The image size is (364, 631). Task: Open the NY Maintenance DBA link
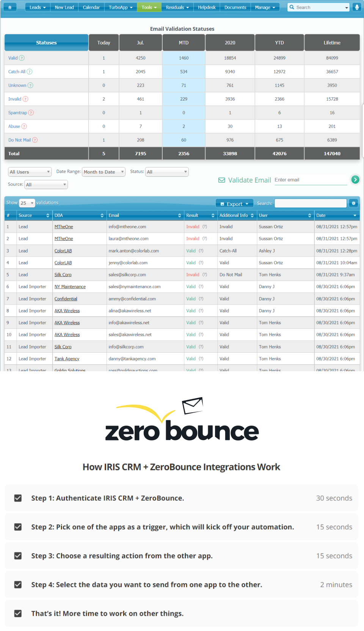tap(70, 287)
